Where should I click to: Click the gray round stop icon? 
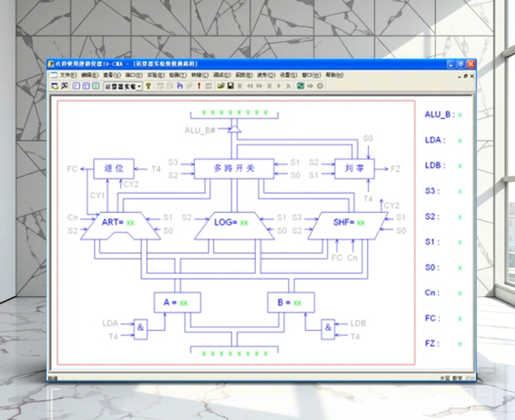click(x=320, y=86)
